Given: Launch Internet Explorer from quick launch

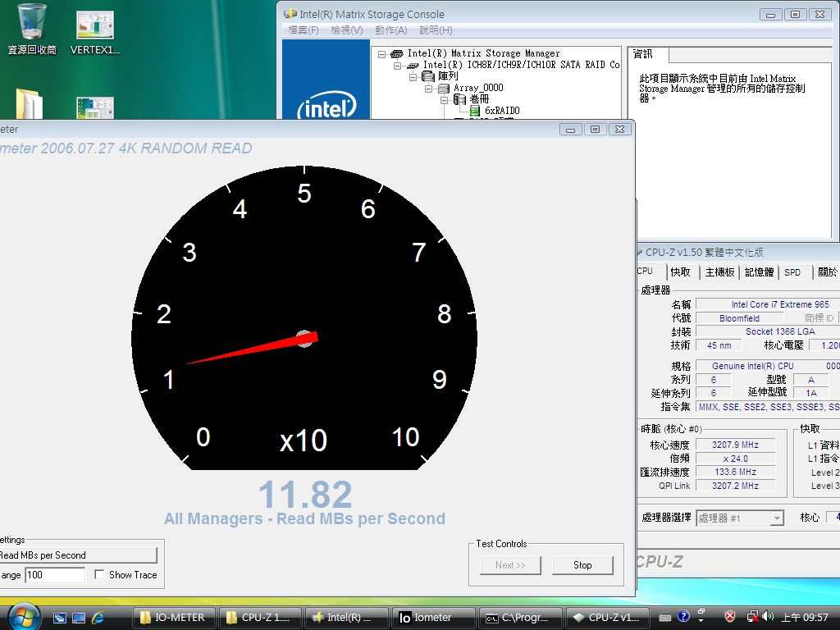Looking at the screenshot, I should coord(98,618).
